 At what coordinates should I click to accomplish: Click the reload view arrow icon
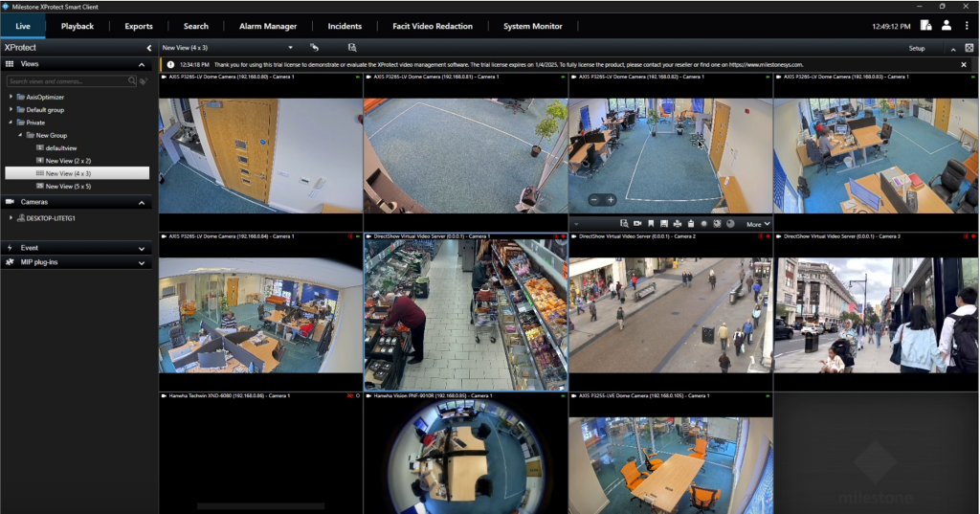(x=314, y=48)
